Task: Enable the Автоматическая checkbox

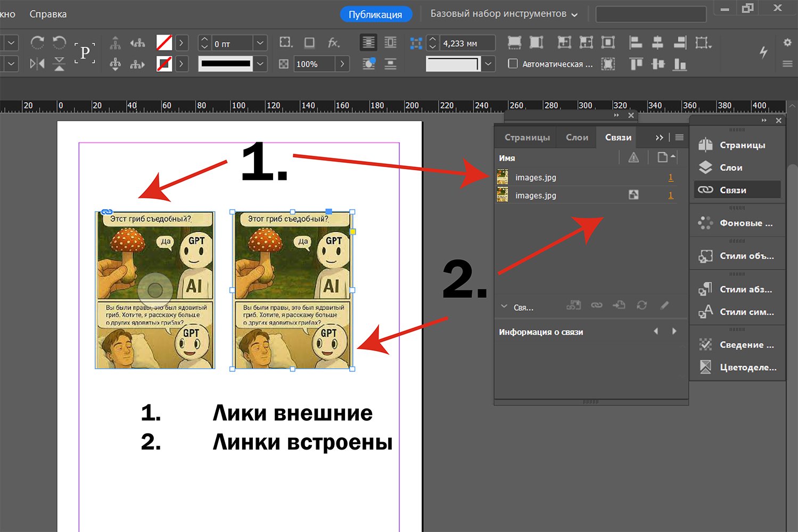Action: (x=513, y=64)
